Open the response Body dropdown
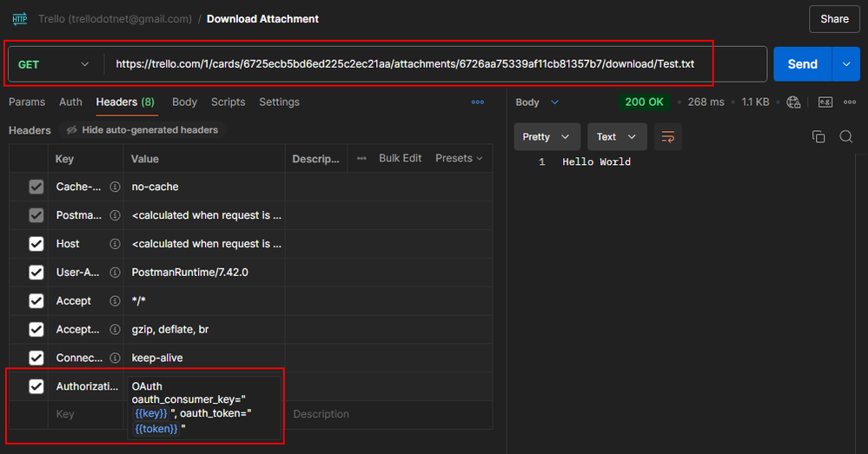Screen dimensions: 868x454 pyautogui.click(x=537, y=102)
